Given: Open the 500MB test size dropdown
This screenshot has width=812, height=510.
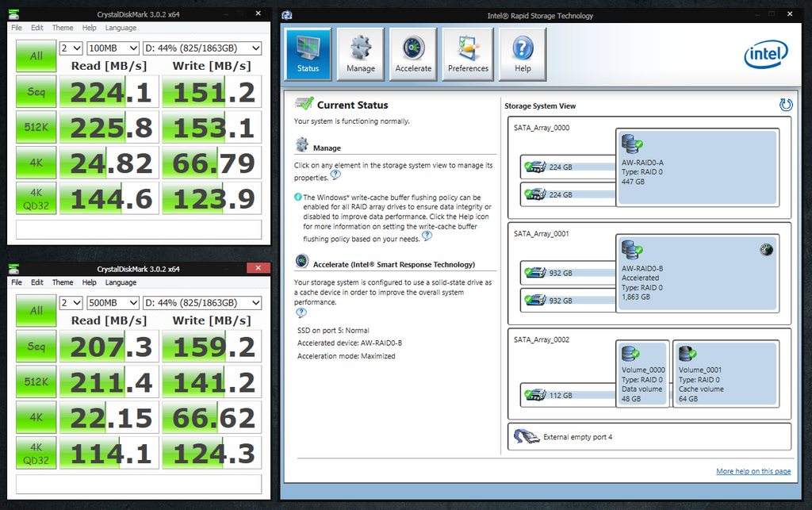Looking at the screenshot, I should click(x=113, y=303).
